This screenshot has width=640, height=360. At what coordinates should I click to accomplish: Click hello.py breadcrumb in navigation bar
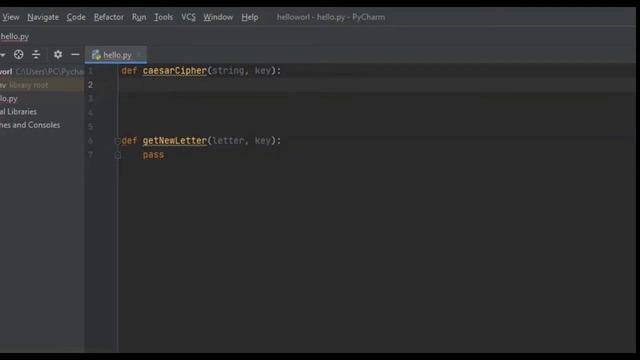click(14, 36)
